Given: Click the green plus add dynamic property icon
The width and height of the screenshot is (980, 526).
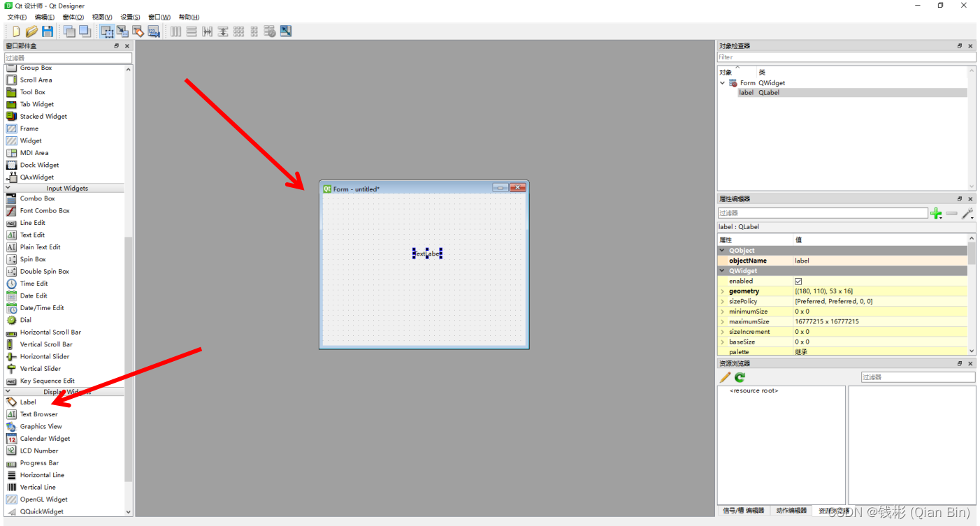Looking at the screenshot, I should pyautogui.click(x=936, y=213).
